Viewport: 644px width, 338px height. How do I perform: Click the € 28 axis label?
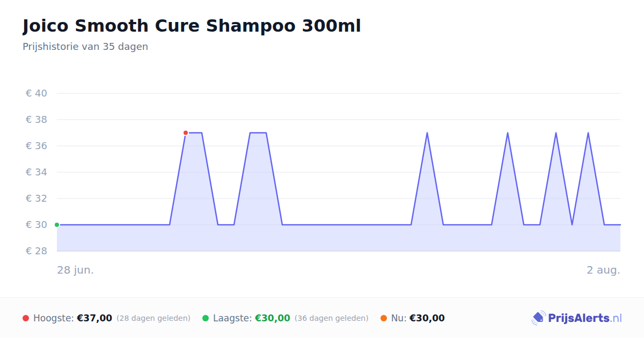[36, 251]
